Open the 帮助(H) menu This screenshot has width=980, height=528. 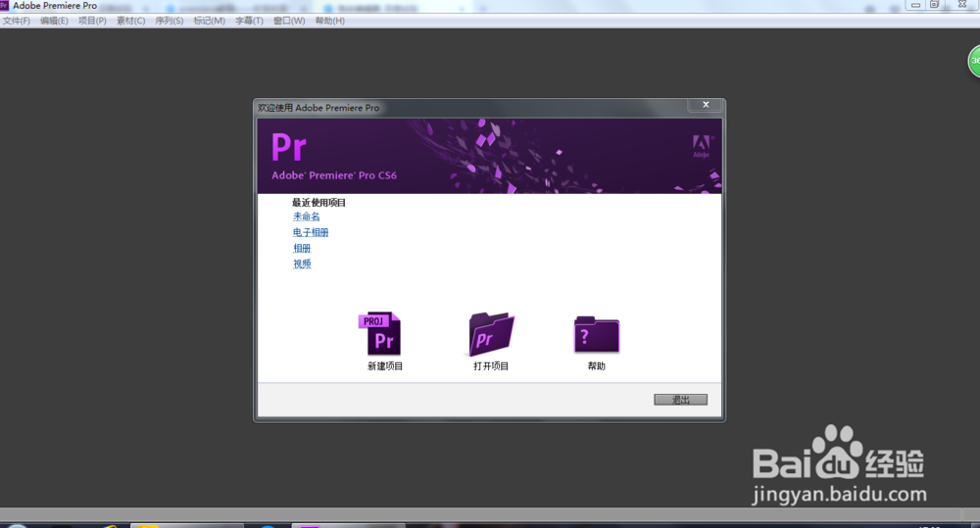pyautogui.click(x=329, y=21)
